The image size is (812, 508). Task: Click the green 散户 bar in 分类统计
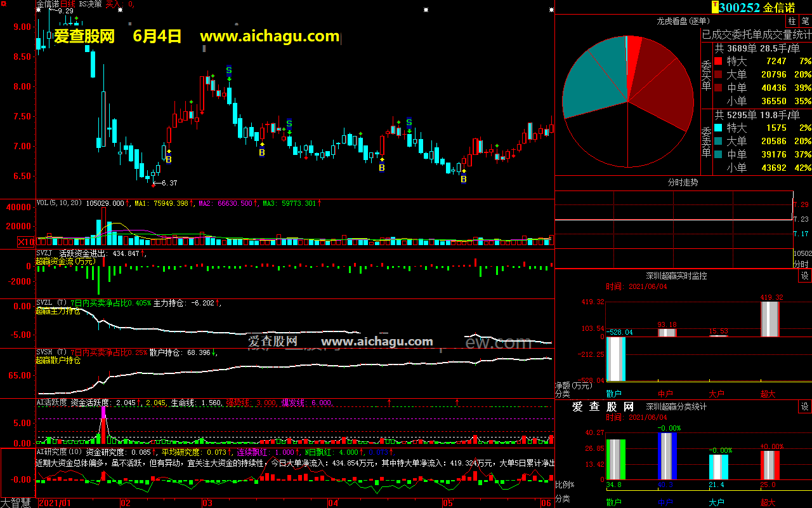(x=616, y=459)
